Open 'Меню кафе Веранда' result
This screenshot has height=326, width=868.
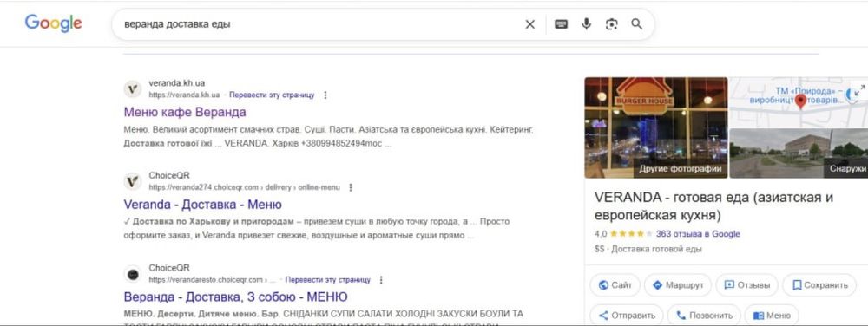[185, 112]
